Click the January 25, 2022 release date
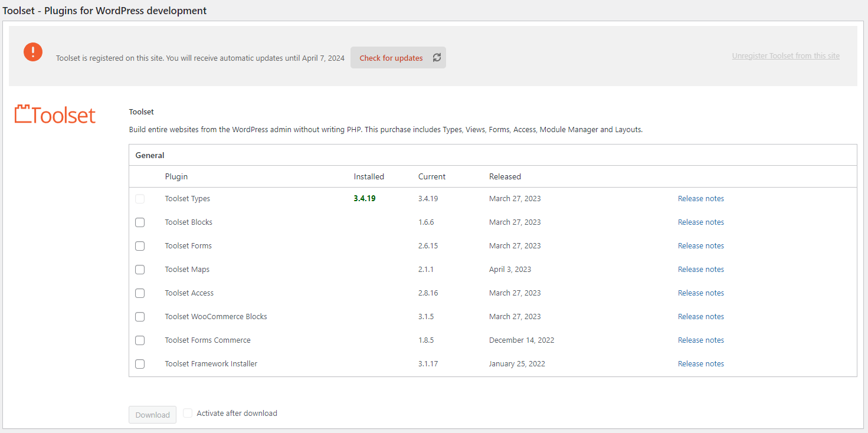The image size is (868, 433). [517, 364]
